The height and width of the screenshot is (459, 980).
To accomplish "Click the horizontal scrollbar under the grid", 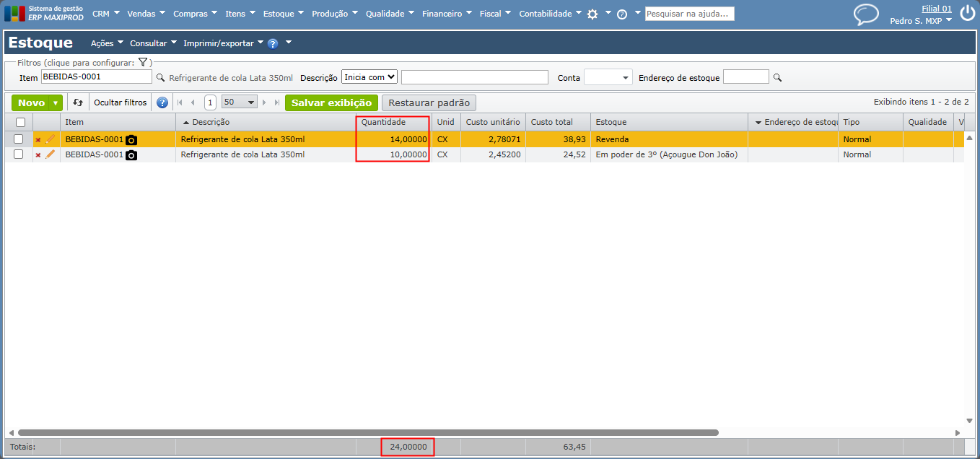I will (368, 433).
